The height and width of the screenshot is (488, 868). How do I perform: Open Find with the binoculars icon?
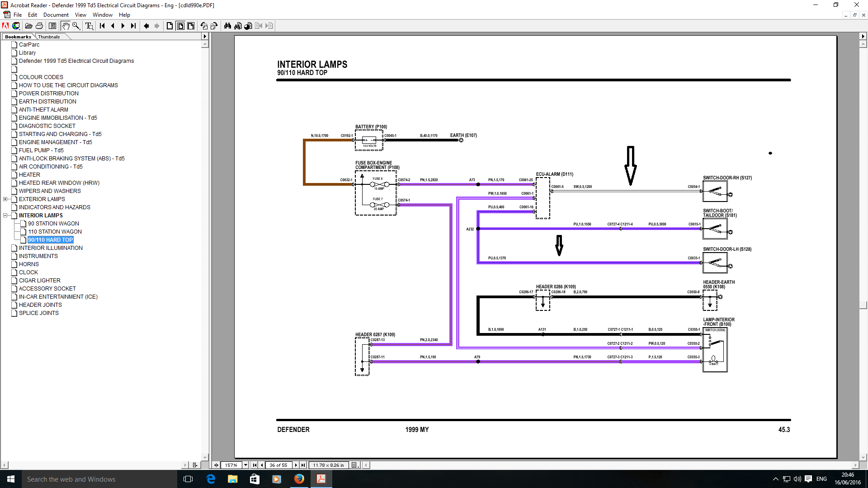[x=227, y=26]
